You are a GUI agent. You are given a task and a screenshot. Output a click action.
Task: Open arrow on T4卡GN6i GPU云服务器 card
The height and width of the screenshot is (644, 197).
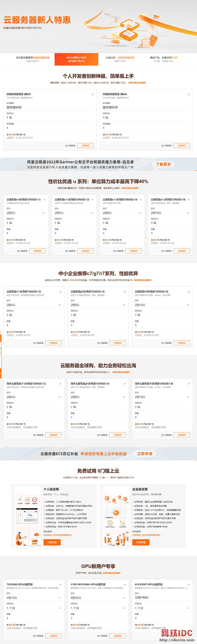tap(61, 584)
